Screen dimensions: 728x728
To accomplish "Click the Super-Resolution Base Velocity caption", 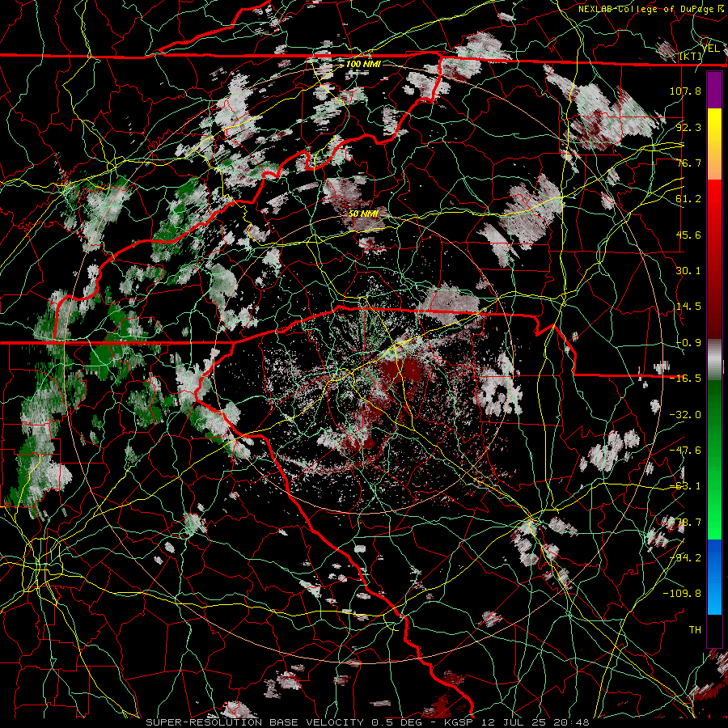I will click(x=367, y=722).
